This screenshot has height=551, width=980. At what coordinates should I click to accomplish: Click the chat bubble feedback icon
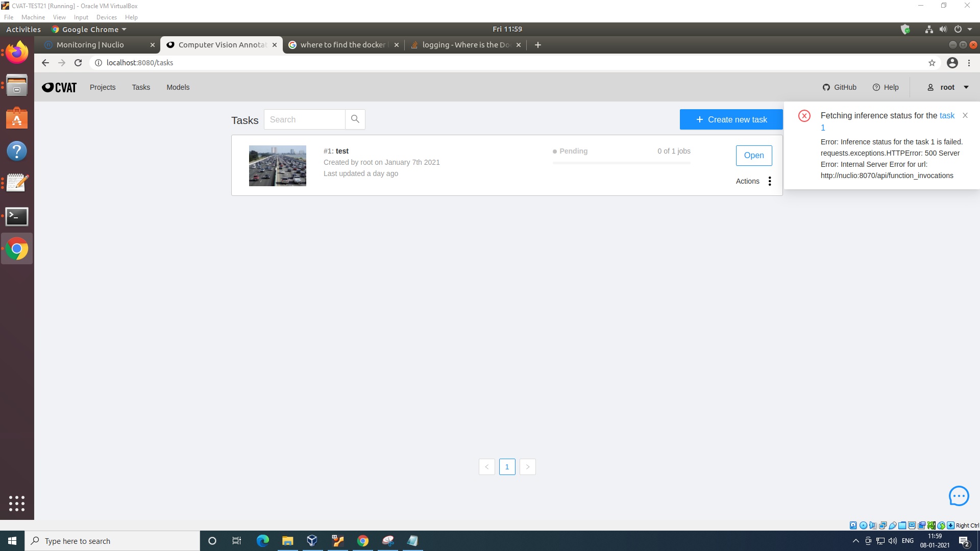tap(959, 496)
